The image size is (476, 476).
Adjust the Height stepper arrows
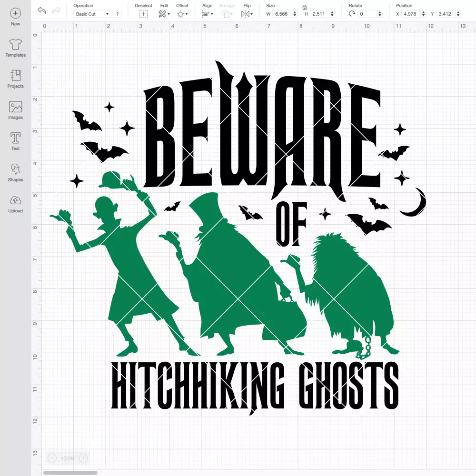pyautogui.click(x=332, y=14)
